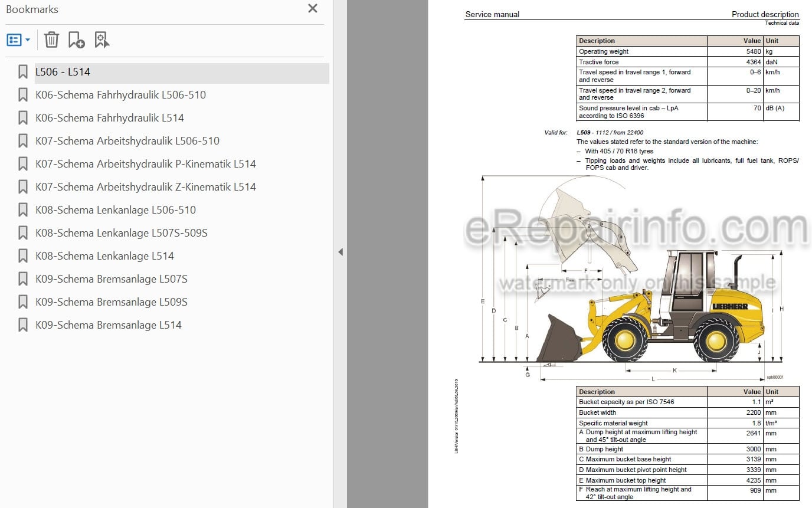Click bookmark icon beside K09-Schema Bremsanlage L507S
Screen dimensions: 812x508
click(23, 279)
